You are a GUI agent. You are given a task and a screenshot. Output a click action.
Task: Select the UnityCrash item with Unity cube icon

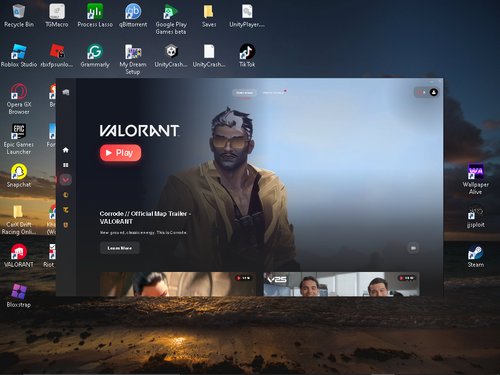[x=171, y=56]
